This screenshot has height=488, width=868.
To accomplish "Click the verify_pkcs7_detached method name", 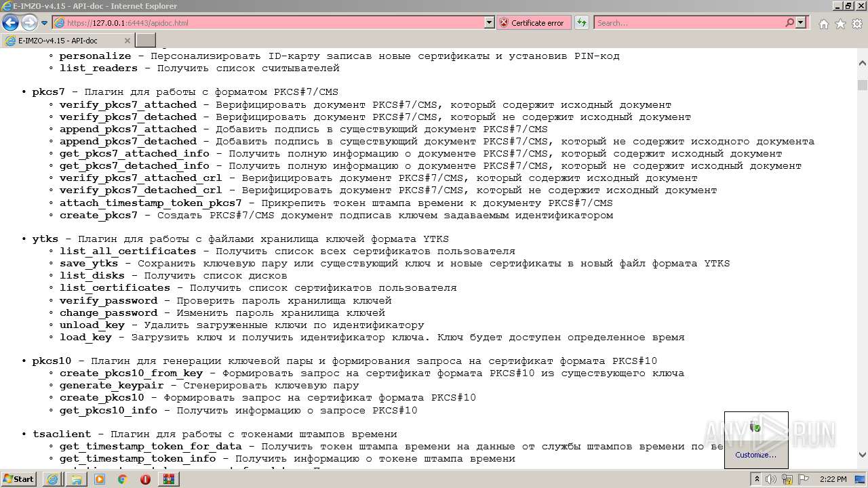I will click(x=127, y=117).
